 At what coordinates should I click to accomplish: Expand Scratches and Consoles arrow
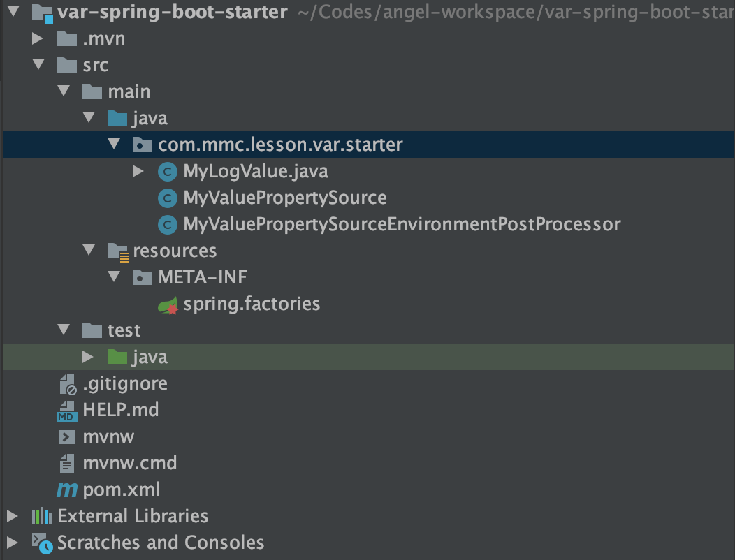(x=12, y=542)
